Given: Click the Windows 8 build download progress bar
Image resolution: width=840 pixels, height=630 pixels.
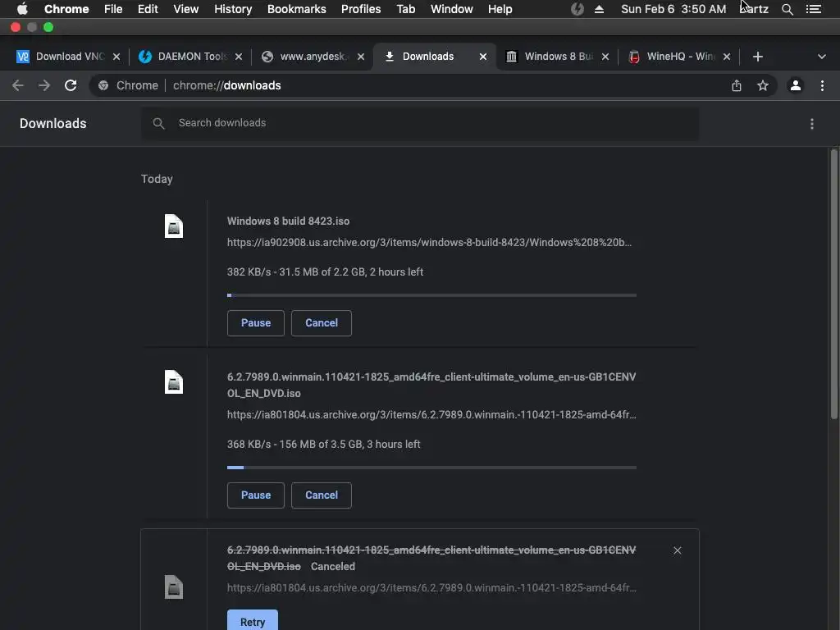Looking at the screenshot, I should click(431, 295).
